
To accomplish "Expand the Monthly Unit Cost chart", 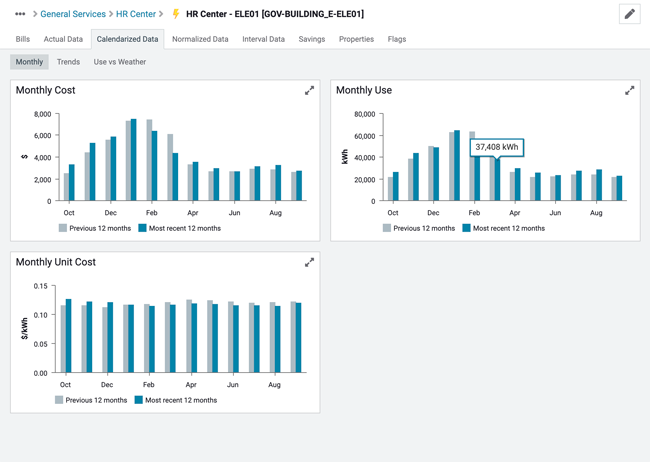I will tap(309, 263).
